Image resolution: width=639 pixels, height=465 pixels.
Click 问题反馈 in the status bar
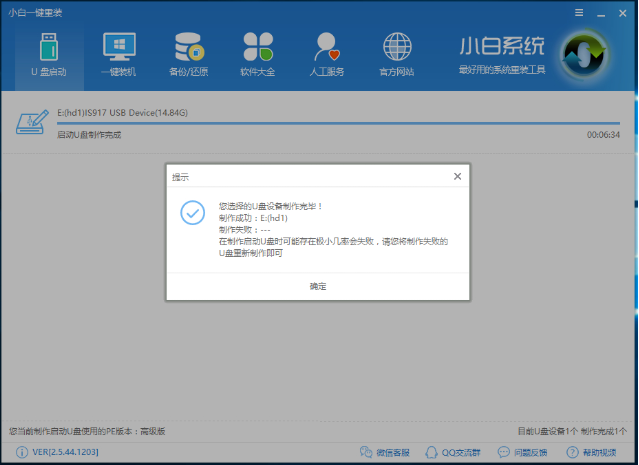[x=521, y=453]
